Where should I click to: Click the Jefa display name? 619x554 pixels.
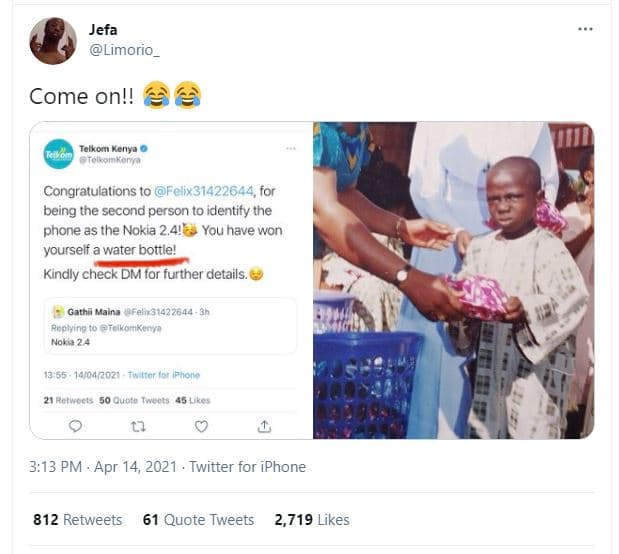click(103, 30)
